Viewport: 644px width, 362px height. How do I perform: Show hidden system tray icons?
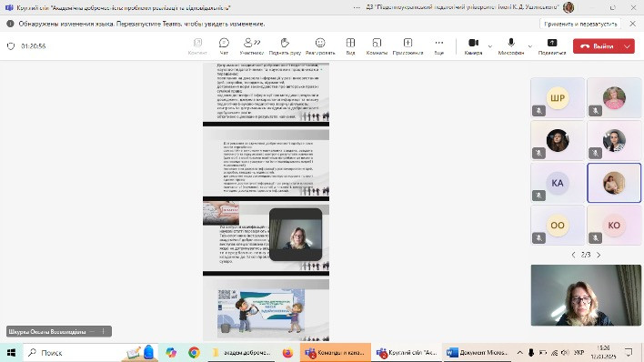tap(520, 353)
